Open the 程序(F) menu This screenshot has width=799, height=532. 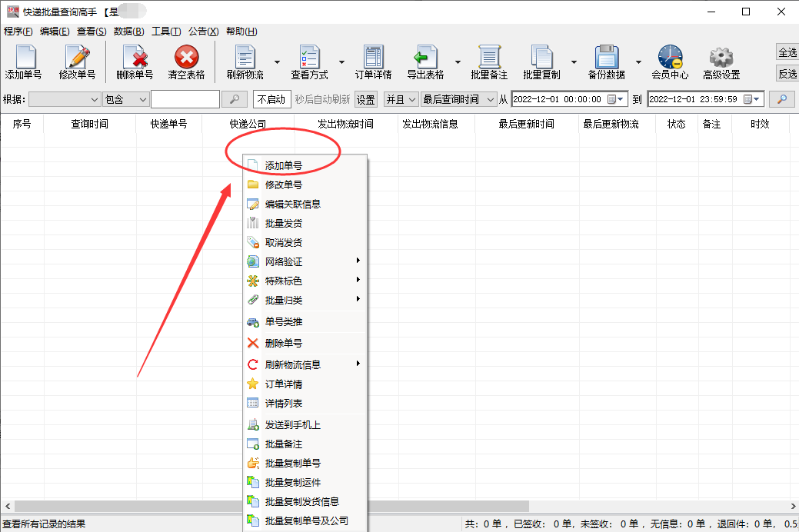(x=18, y=32)
